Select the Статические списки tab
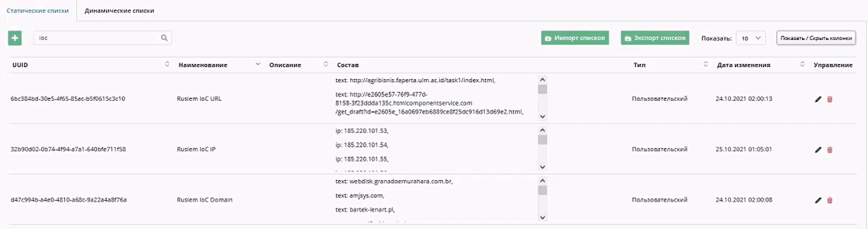Screen dimensions: 868x229 coord(38,11)
